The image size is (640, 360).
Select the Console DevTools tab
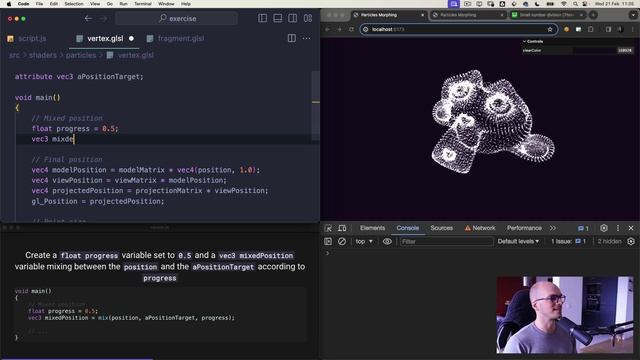click(x=408, y=228)
